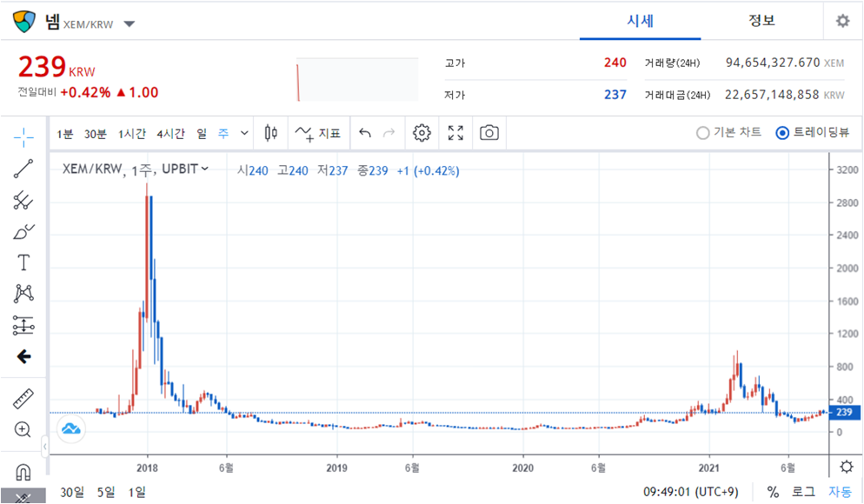864x504 pixels.
Task: Toggle auto (자동) scale
Action: 841,492
